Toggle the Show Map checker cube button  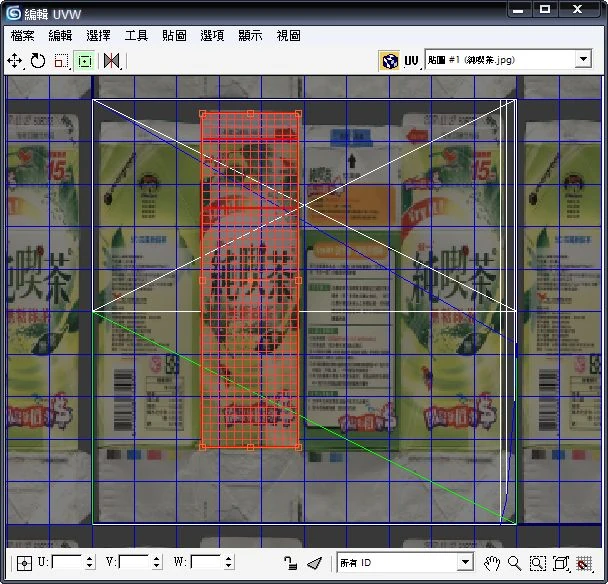click(x=389, y=61)
